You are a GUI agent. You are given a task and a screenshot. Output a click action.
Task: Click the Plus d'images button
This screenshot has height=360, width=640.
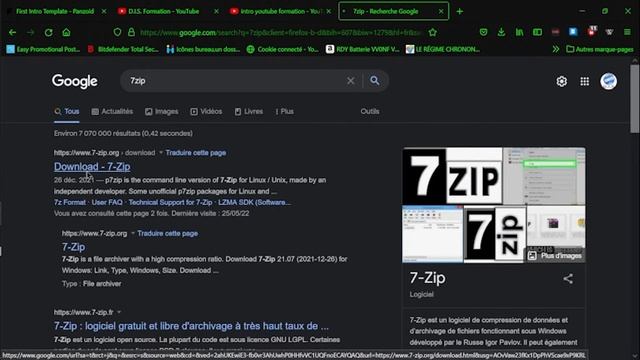click(x=556, y=256)
